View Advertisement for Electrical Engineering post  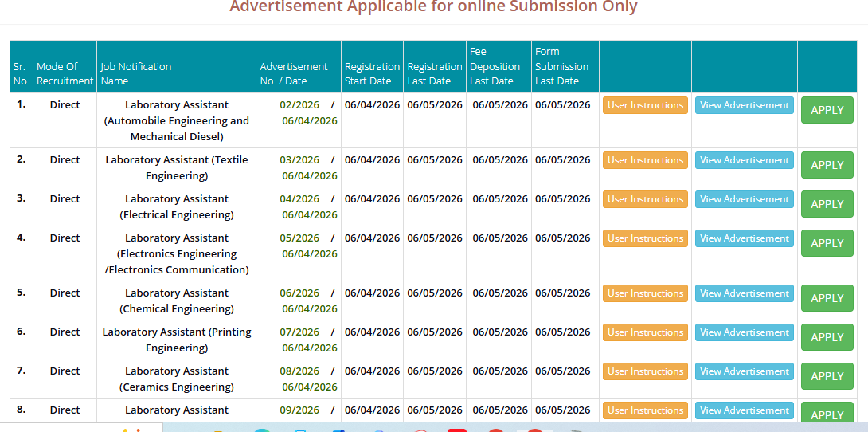point(744,199)
